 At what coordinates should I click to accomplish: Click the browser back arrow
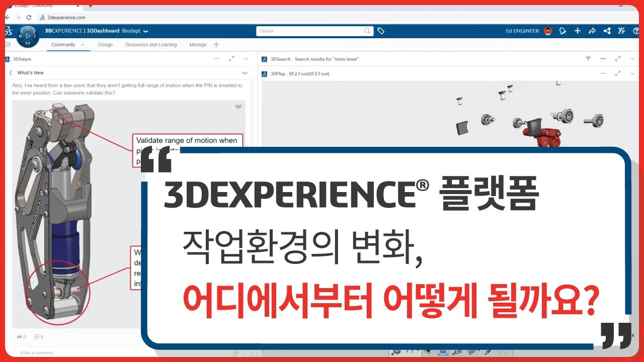click(8, 17)
